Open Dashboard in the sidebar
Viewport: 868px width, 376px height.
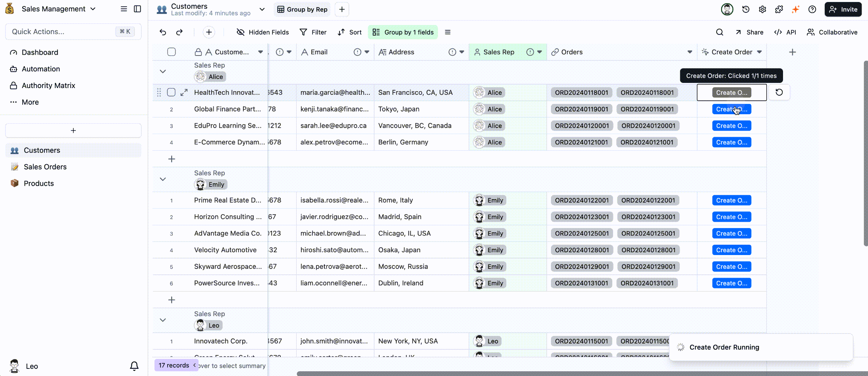40,52
